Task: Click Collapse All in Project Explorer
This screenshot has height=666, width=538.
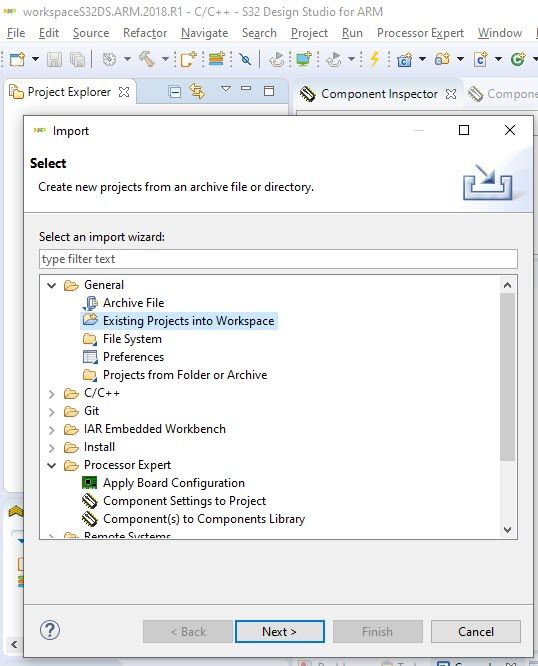Action: tap(175, 91)
